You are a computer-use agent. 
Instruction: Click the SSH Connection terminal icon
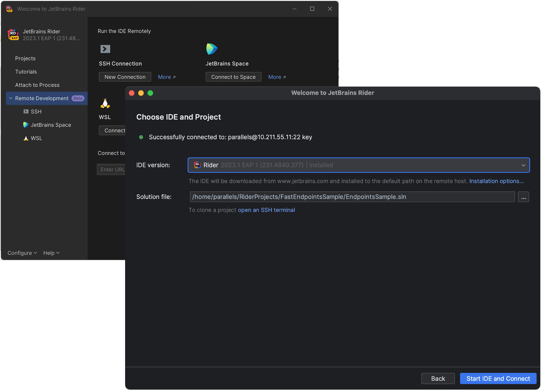click(x=105, y=49)
